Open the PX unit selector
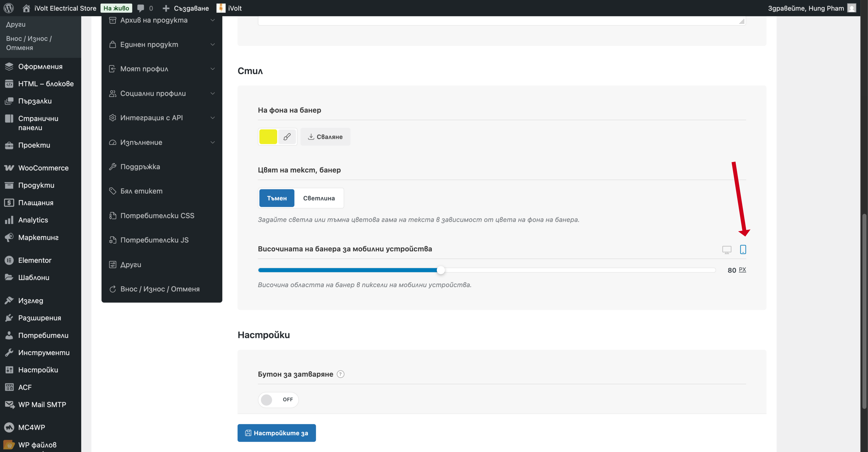 [742, 270]
